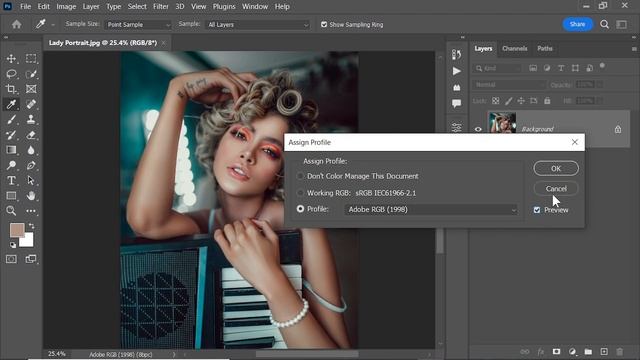Viewport: 640px width, 360px height.
Task: Select the Dodge tool
Action: point(11,165)
